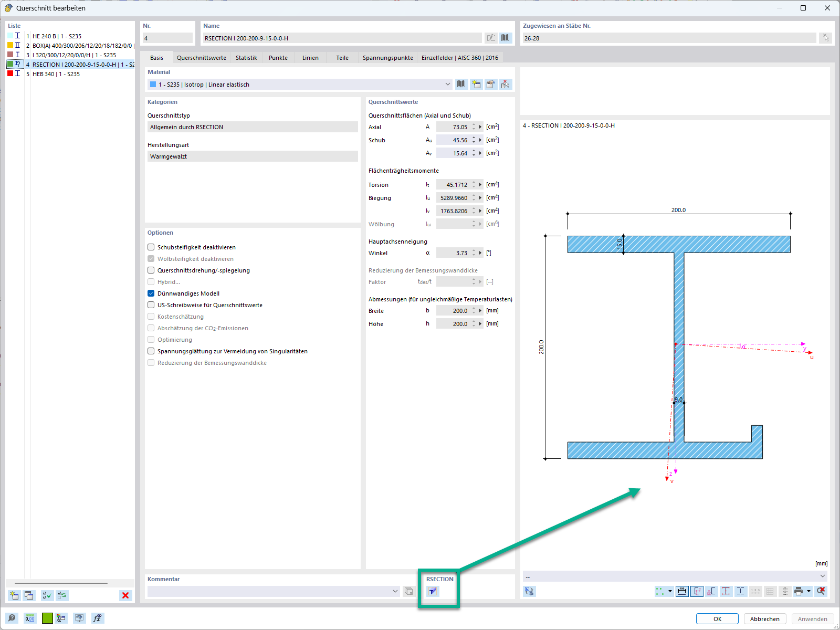Open the help question mark icon

(x=11, y=618)
